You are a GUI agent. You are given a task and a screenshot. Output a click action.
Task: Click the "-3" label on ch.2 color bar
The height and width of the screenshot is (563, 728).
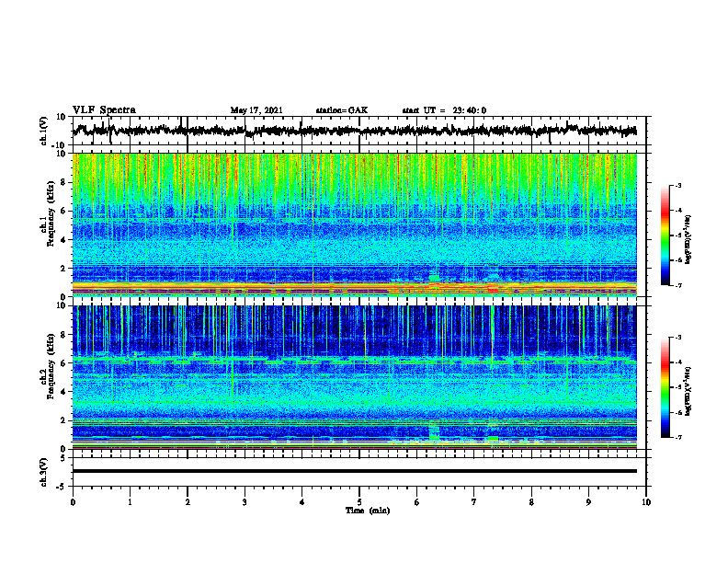point(677,338)
